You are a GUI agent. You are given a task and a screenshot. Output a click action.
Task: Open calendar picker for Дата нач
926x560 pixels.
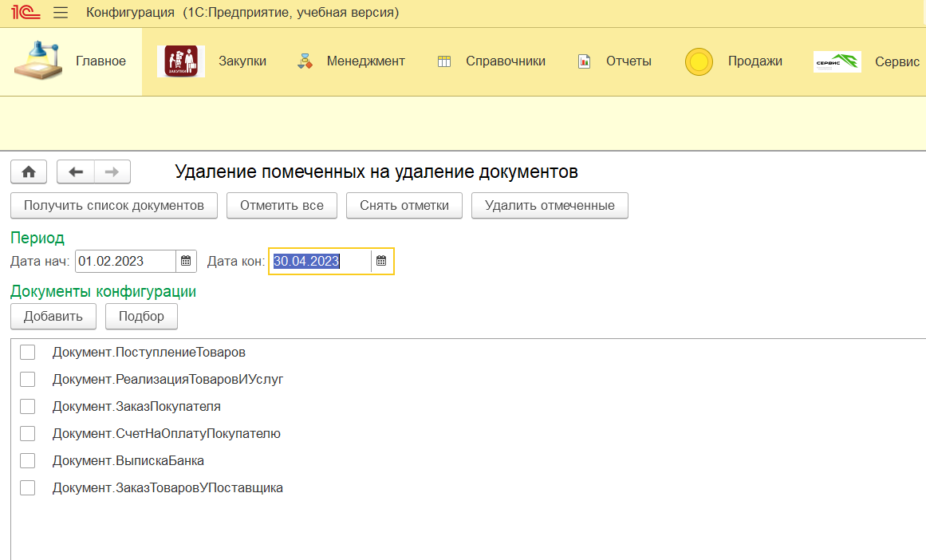coord(186,261)
